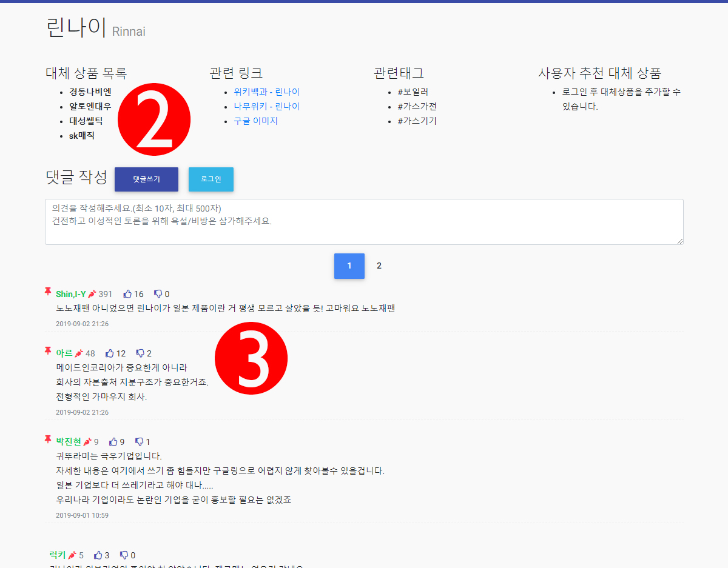Click the carrot icon next to Shin,I-Y
The height and width of the screenshot is (568, 728).
pos(92,294)
